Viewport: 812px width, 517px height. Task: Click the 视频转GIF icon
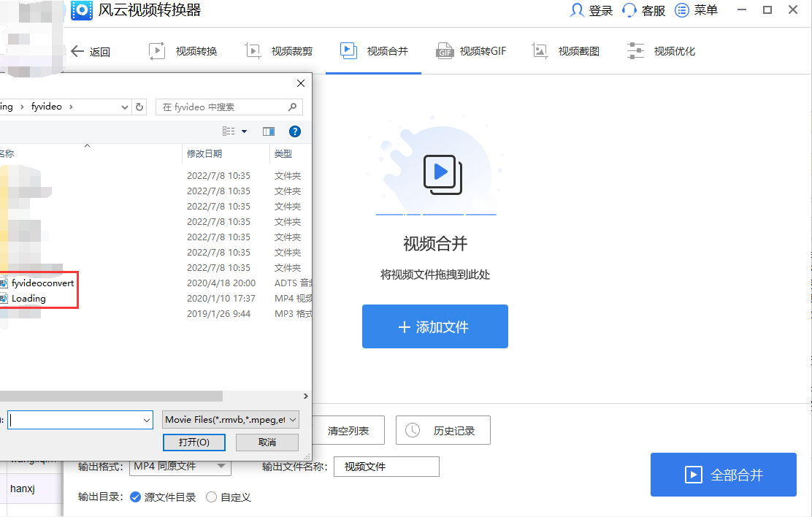click(444, 51)
